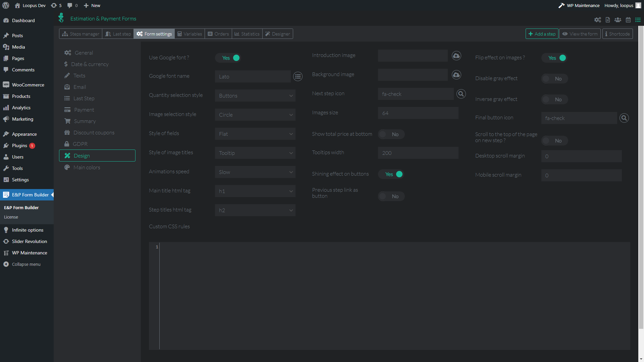The width and height of the screenshot is (644, 362).
Task: Click the customers group icon in header
Action: click(618, 20)
